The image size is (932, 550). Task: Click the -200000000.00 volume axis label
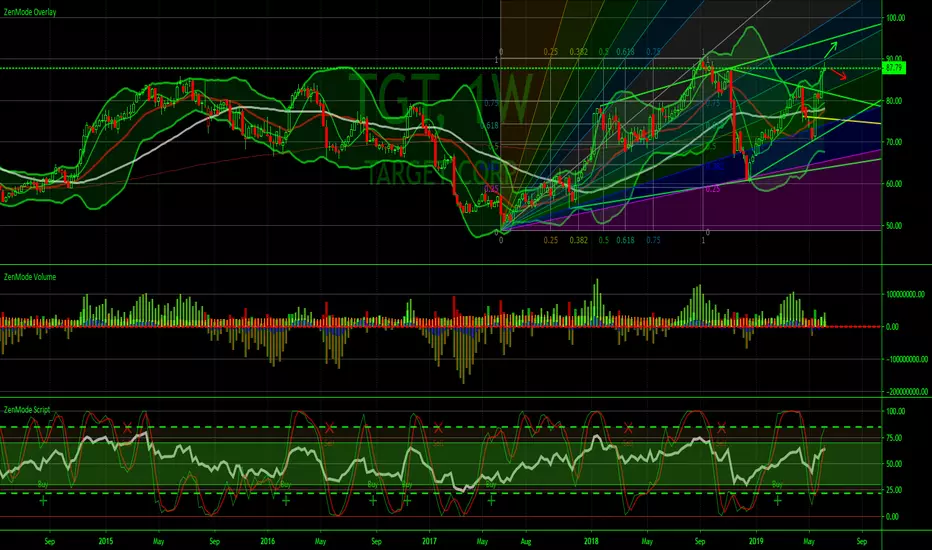(907, 391)
